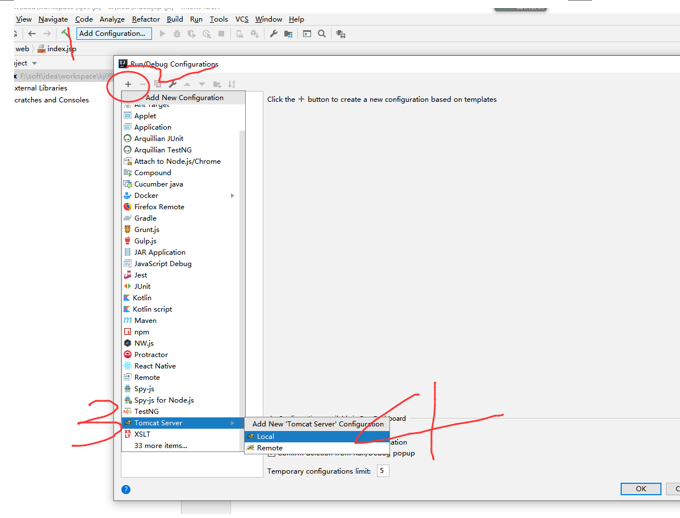Select XSLT in configuration list
The image size is (680, 518).
point(183,434)
